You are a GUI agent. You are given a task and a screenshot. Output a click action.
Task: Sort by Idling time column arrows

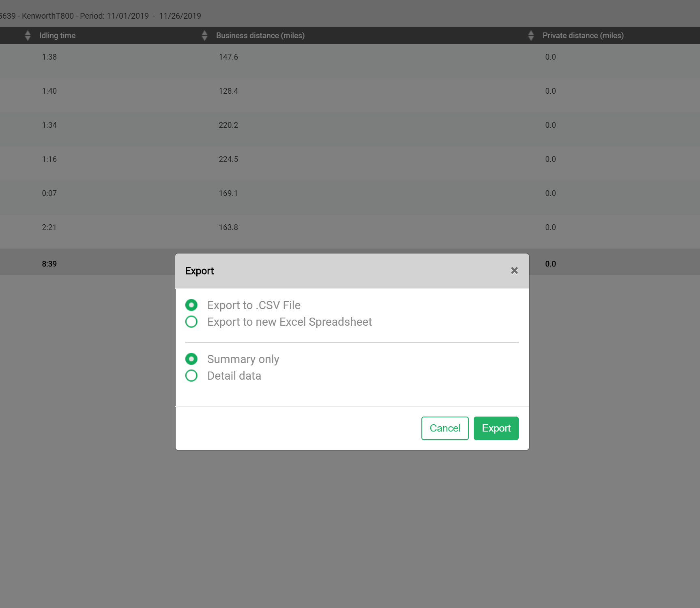[28, 36]
